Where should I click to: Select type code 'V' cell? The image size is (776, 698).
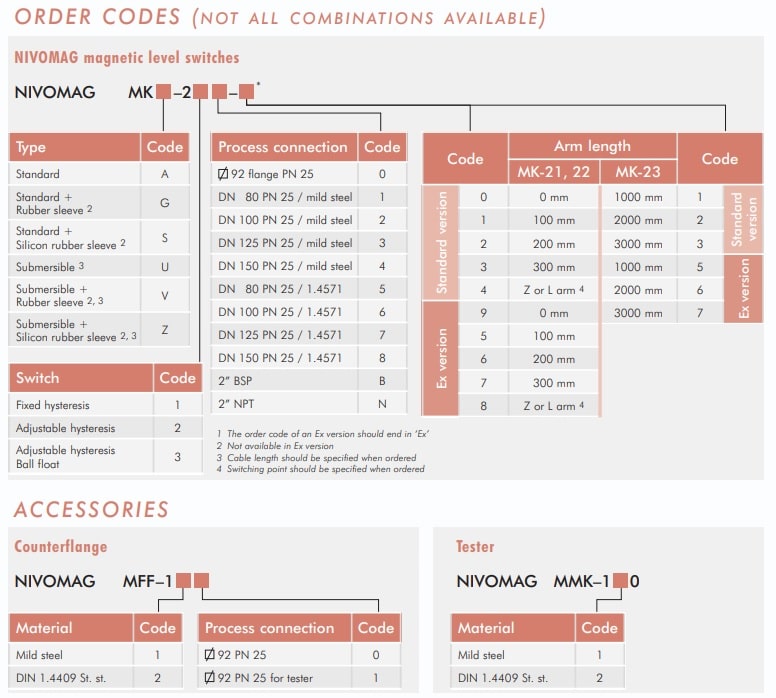click(x=165, y=295)
